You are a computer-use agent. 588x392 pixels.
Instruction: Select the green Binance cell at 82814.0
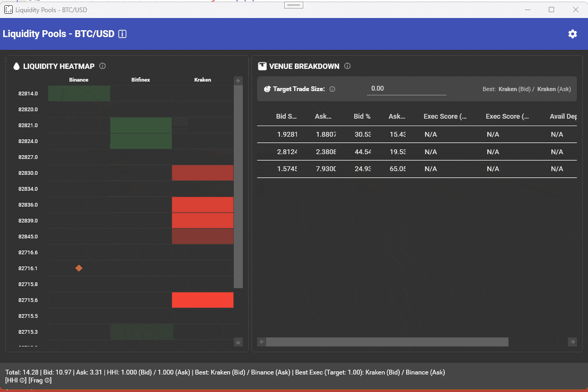click(x=78, y=93)
